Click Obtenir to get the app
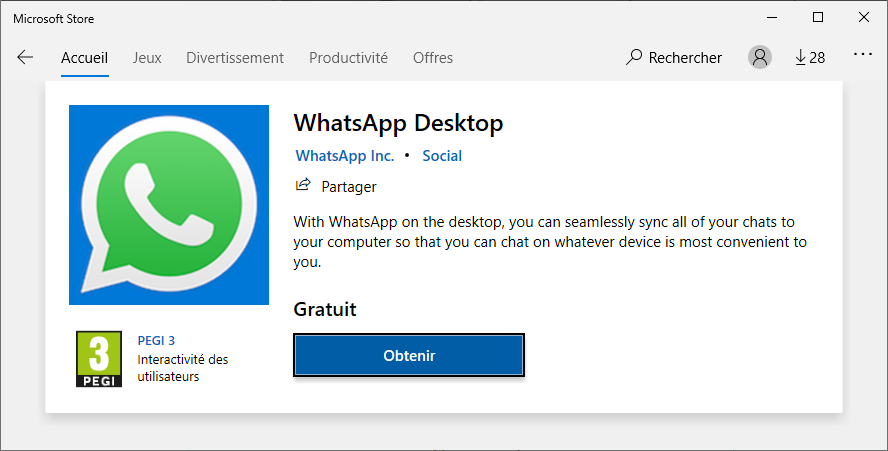 tap(409, 355)
